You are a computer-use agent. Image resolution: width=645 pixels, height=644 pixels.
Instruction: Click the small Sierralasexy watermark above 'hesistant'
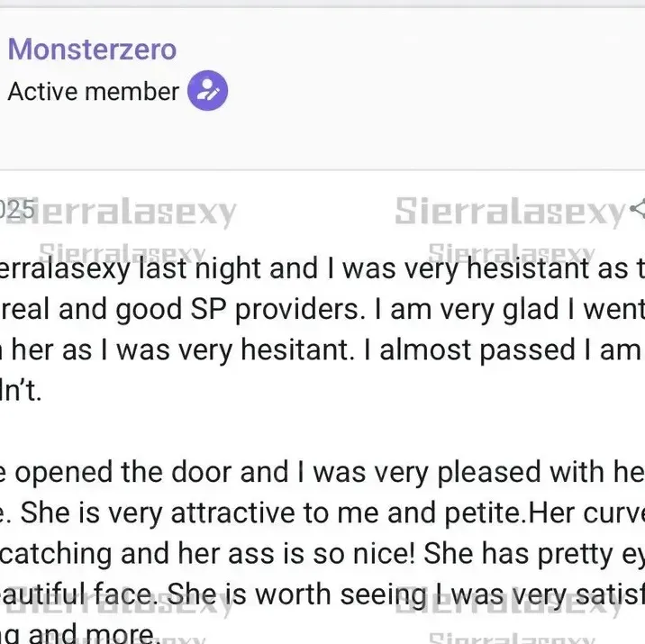point(512,251)
